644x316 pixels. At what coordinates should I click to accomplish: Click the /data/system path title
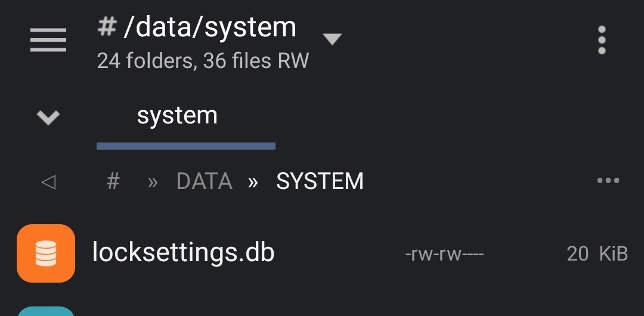click(209, 27)
